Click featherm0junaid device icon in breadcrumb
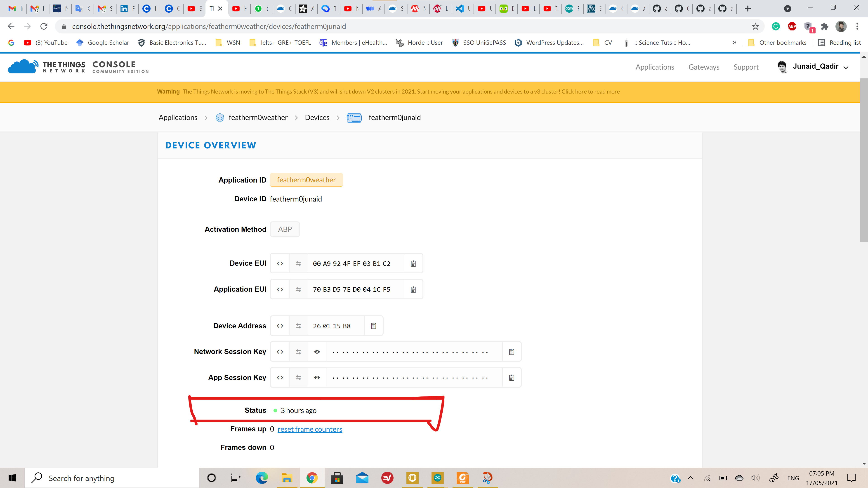This screenshot has height=488, width=868. [x=354, y=117]
